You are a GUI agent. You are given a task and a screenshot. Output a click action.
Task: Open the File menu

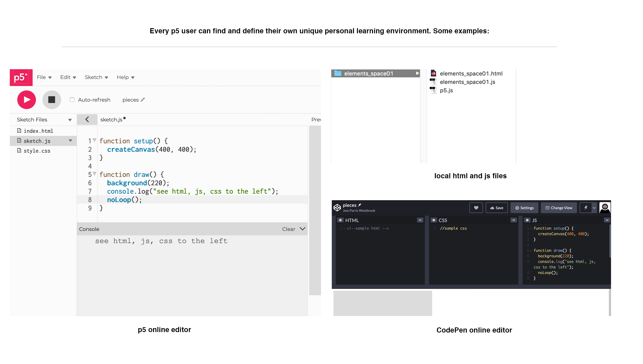click(44, 77)
